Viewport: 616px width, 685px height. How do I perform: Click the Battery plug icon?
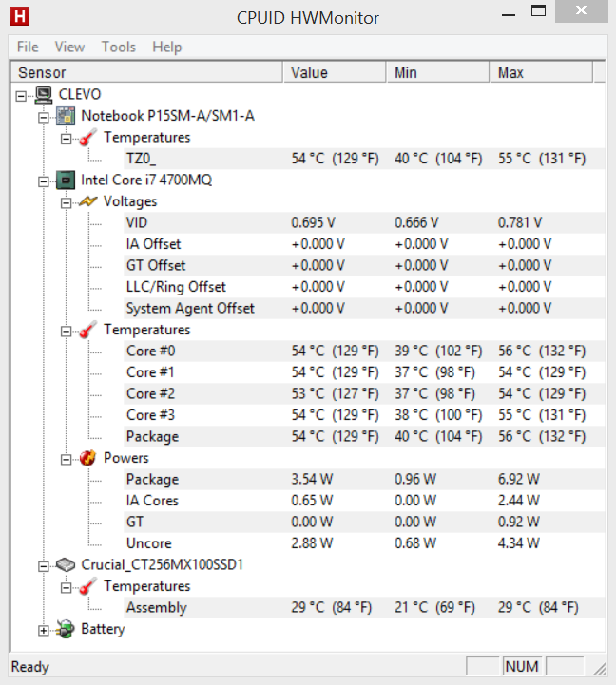click(66, 629)
